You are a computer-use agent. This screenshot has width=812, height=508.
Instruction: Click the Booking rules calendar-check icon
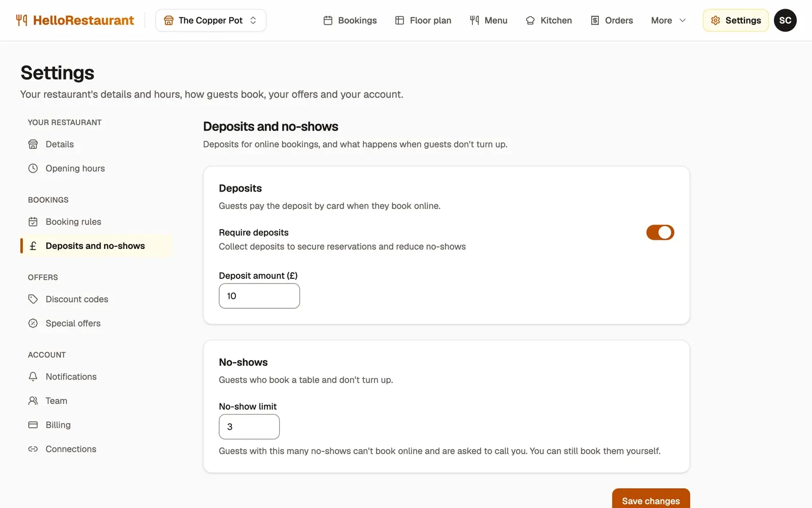coord(33,221)
